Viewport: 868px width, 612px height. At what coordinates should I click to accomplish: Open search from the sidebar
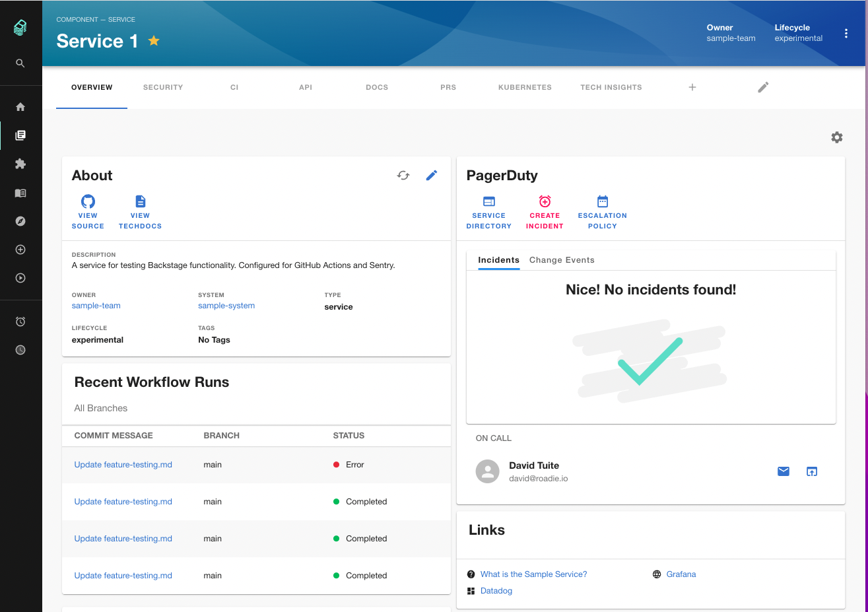[20, 63]
